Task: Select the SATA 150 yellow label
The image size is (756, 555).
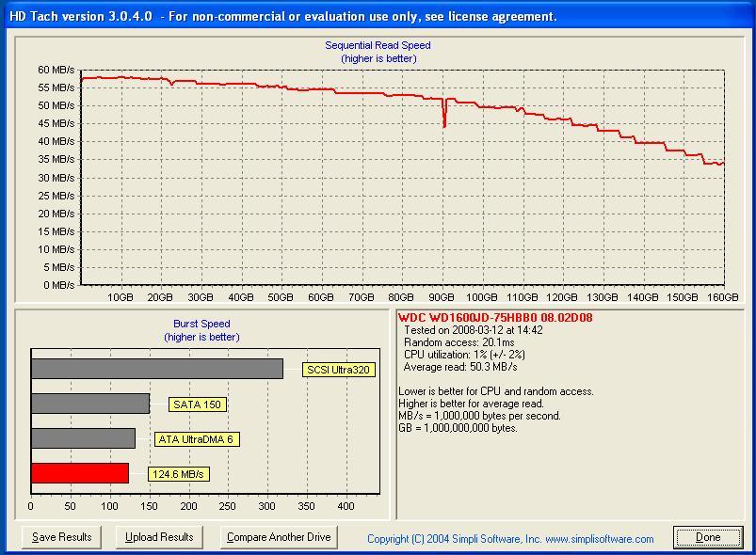Action: click(198, 404)
